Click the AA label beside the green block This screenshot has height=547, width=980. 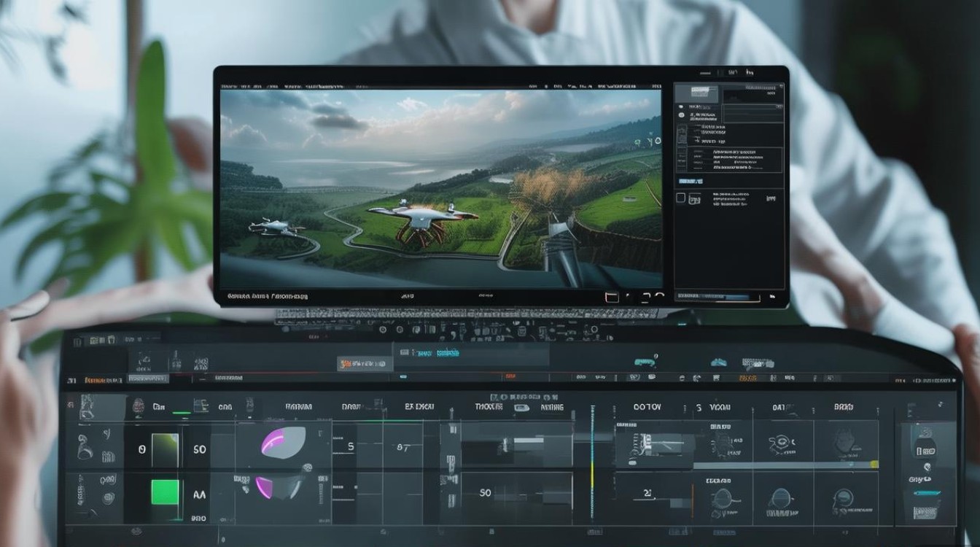coord(199,494)
